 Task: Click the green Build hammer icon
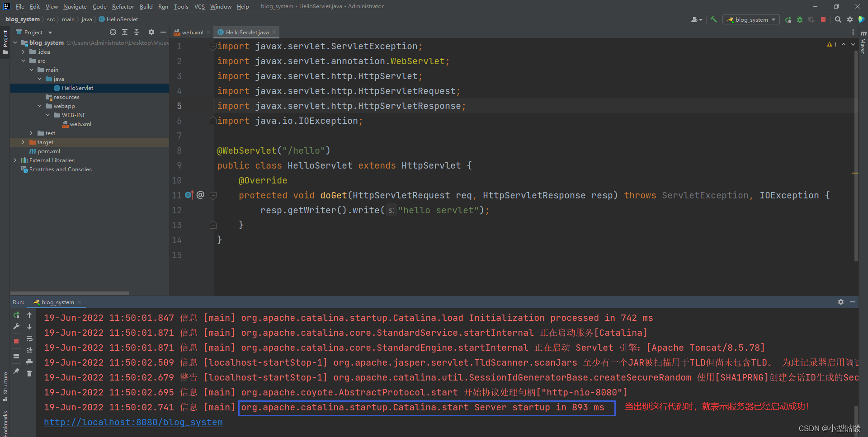pyautogui.click(x=713, y=19)
